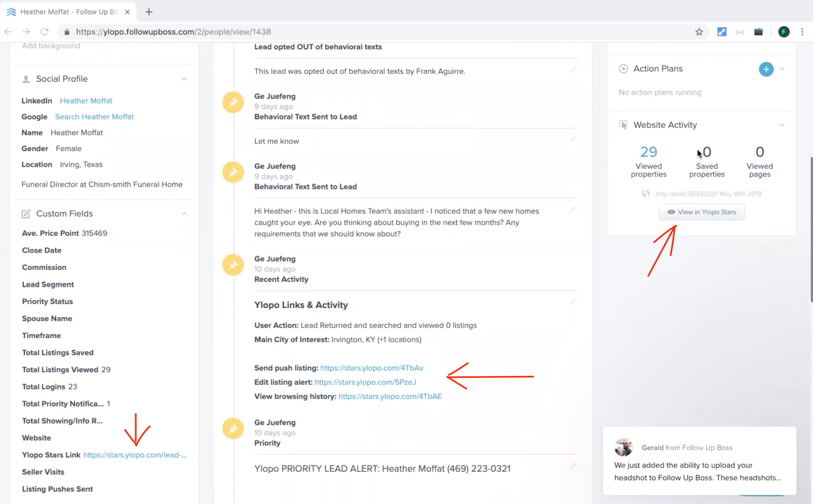The image size is (813, 504).
Task: Open browser three-dot menu
Action: tap(802, 32)
